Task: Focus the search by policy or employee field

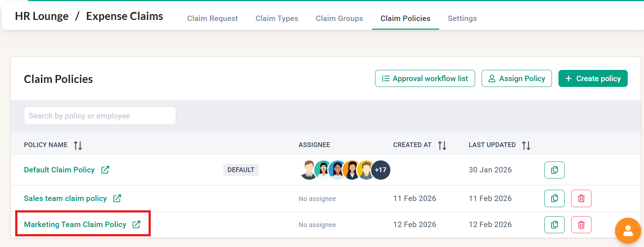Action: point(100,116)
